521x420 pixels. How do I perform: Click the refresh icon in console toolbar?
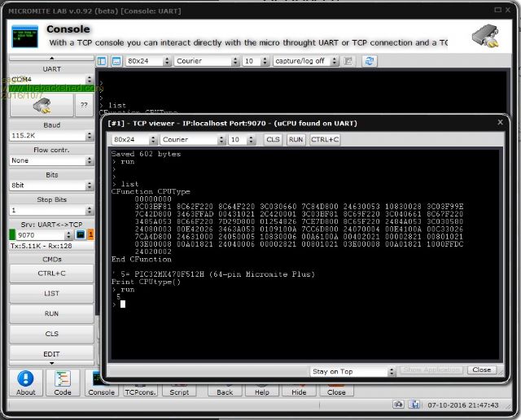pyautogui.click(x=369, y=61)
